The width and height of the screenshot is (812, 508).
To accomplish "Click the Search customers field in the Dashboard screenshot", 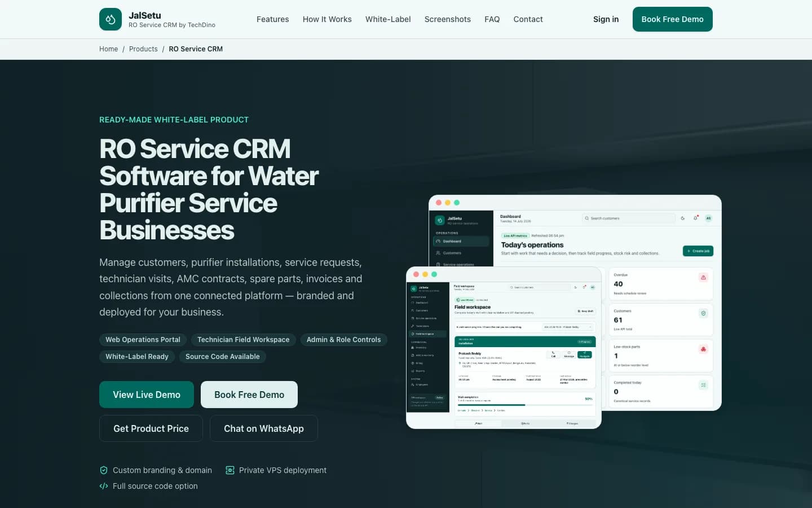I will 629,218.
